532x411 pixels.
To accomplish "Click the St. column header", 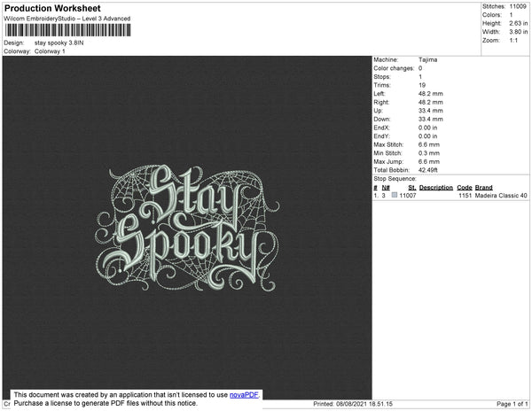I will [412, 188].
